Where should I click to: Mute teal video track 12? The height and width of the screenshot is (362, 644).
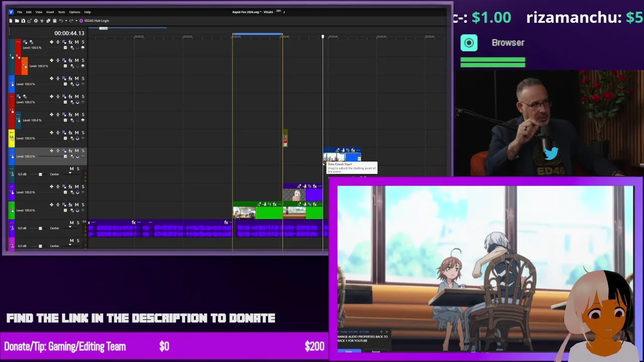click(76, 115)
